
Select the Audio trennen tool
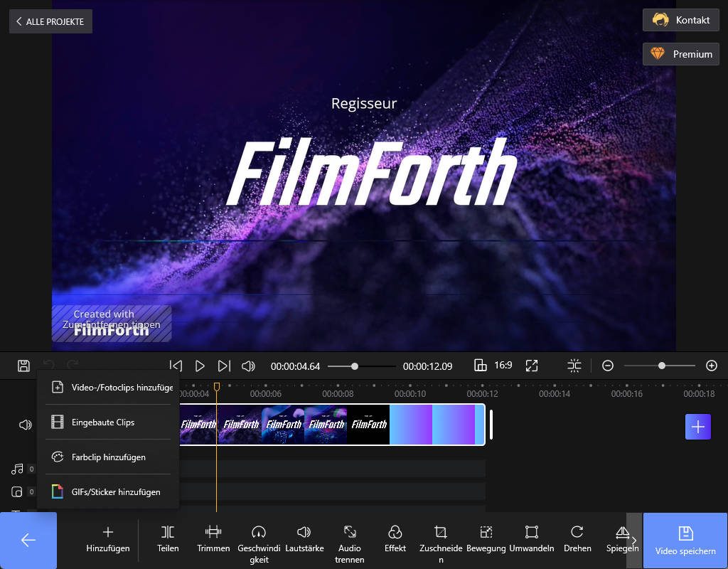[350, 544]
